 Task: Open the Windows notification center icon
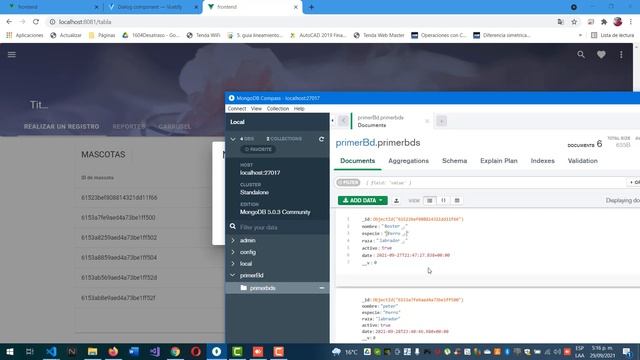pyautogui.click(x=627, y=351)
